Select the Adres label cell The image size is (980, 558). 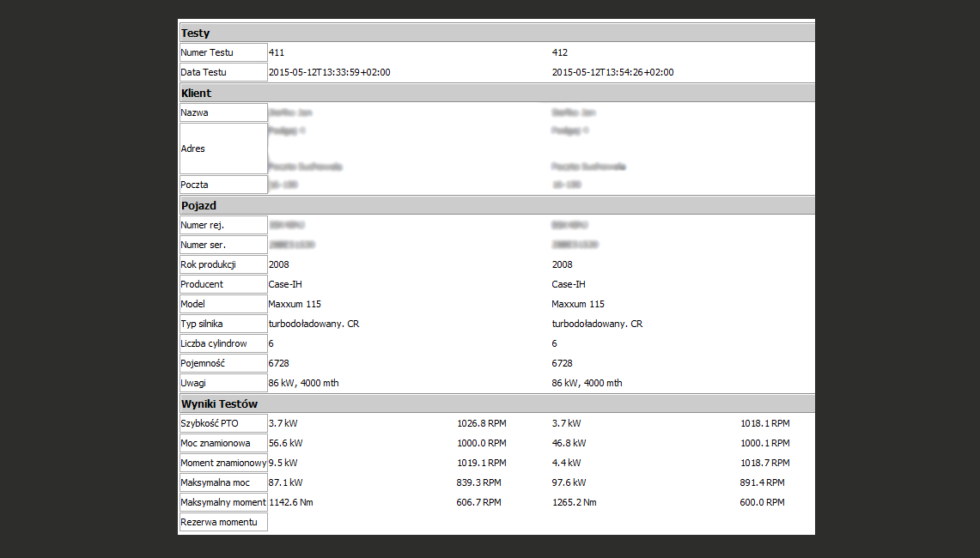click(x=223, y=149)
